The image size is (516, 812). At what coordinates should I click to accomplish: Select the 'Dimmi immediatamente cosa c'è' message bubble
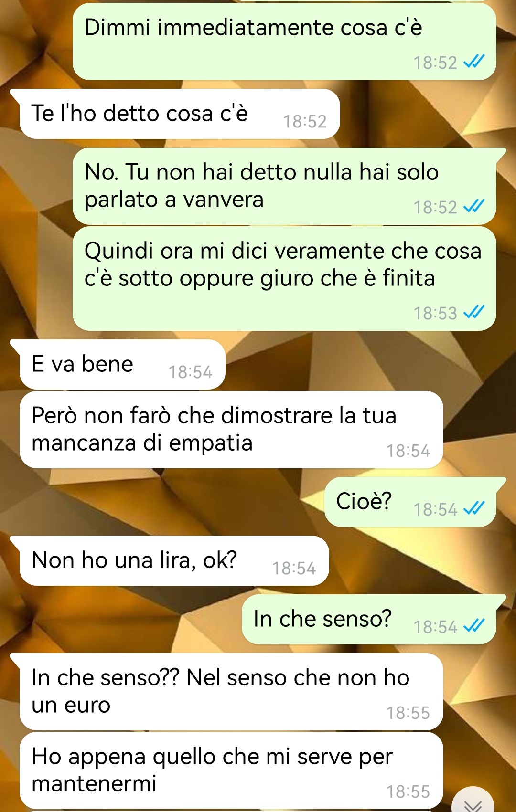284,42
